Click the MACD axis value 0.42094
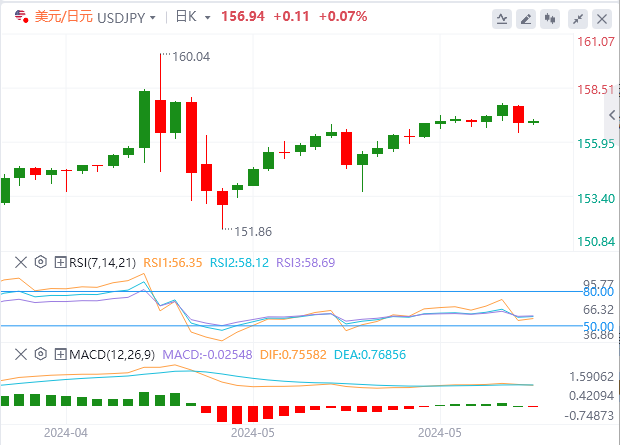The width and height of the screenshot is (620, 445). [591, 396]
